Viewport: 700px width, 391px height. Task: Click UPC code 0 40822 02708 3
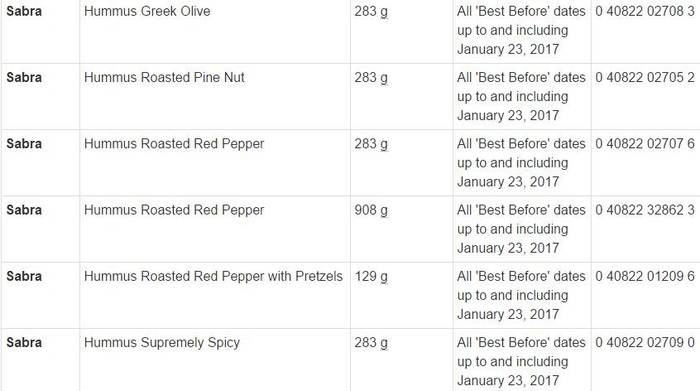[x=645, y=11]
